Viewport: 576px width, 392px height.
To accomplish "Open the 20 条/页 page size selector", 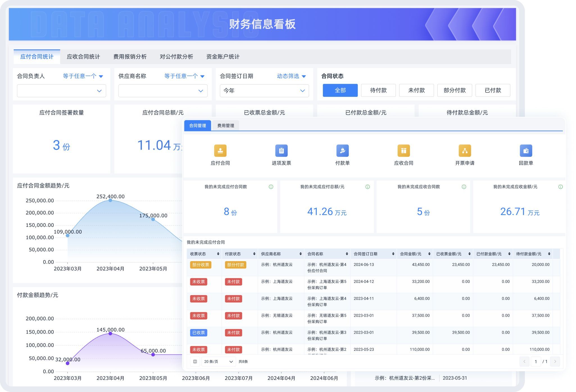I will tap(218, 362).
